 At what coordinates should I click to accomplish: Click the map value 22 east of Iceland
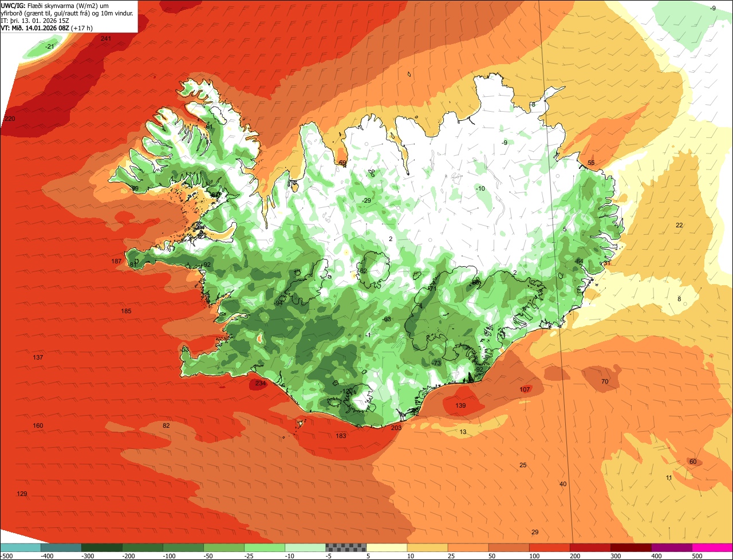click(679, 225)
